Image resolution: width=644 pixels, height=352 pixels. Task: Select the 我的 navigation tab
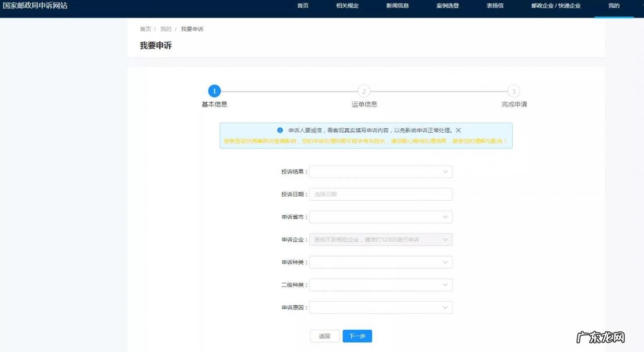pos(613,6)
